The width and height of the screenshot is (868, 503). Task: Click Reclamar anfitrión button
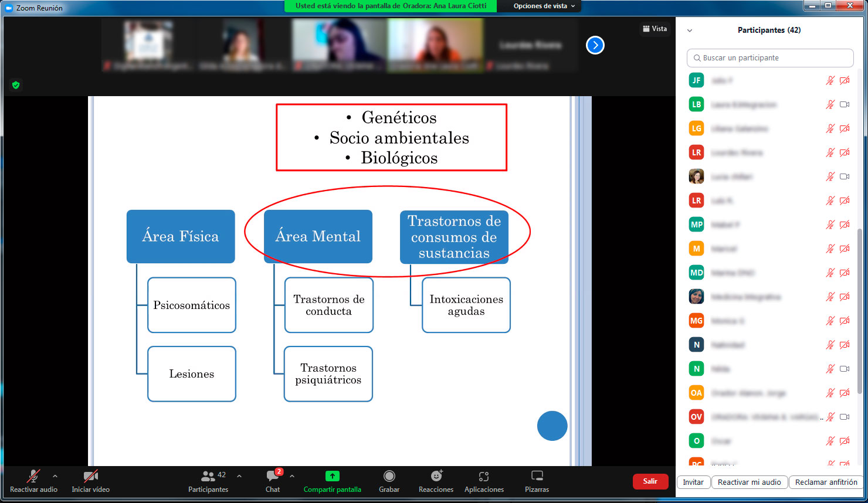pos(826,482)
